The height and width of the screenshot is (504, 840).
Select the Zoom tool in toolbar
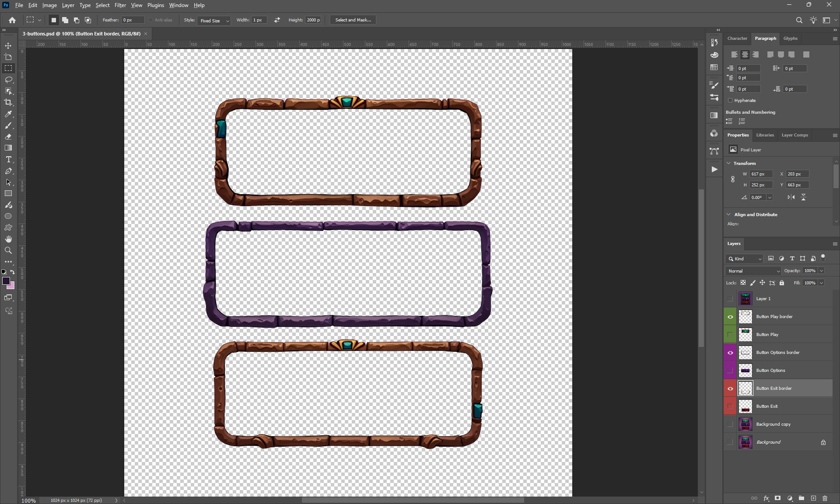coord(8,250)
